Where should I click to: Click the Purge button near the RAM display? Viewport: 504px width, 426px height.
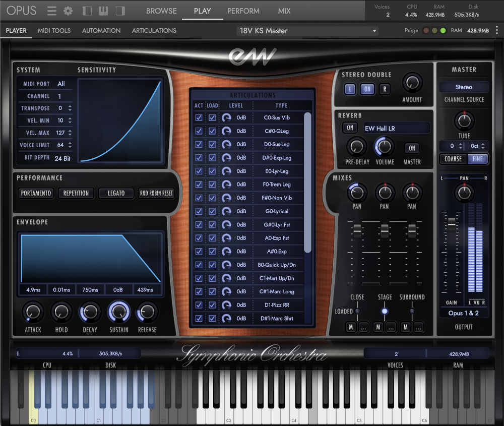(x=411, y=30)
